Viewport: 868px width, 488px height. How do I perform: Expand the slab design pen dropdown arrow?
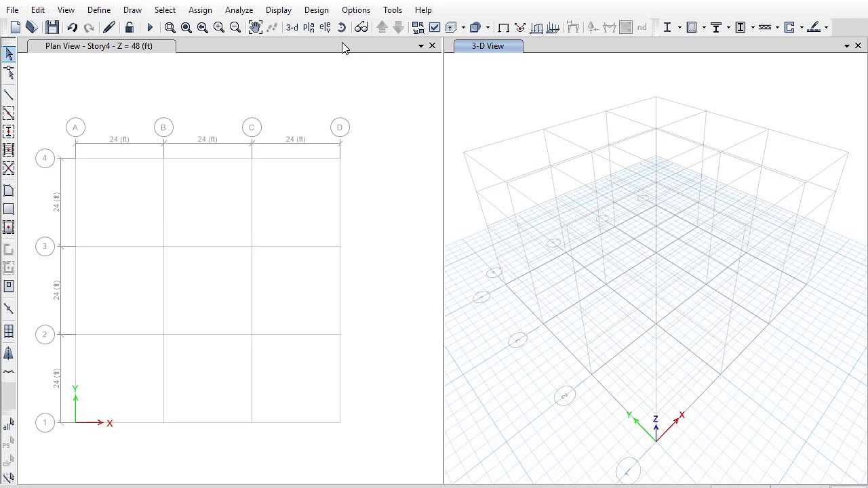(x=826, y=28)
